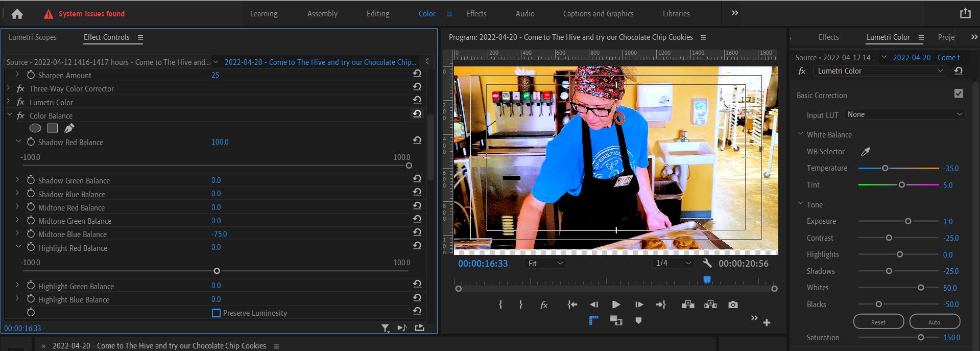Switch to the Assembly workspace
Viewport: 980px width, 351px height.
(322, 14)
